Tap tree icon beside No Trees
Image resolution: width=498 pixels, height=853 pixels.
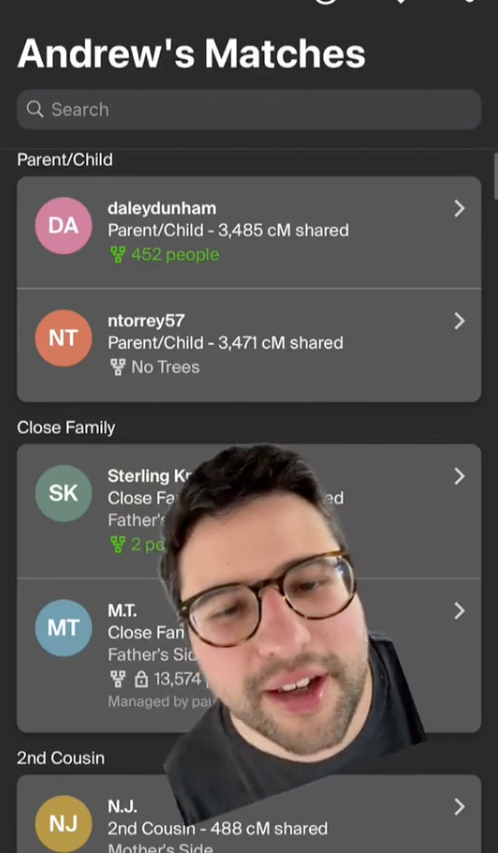(x=118, y=367)
